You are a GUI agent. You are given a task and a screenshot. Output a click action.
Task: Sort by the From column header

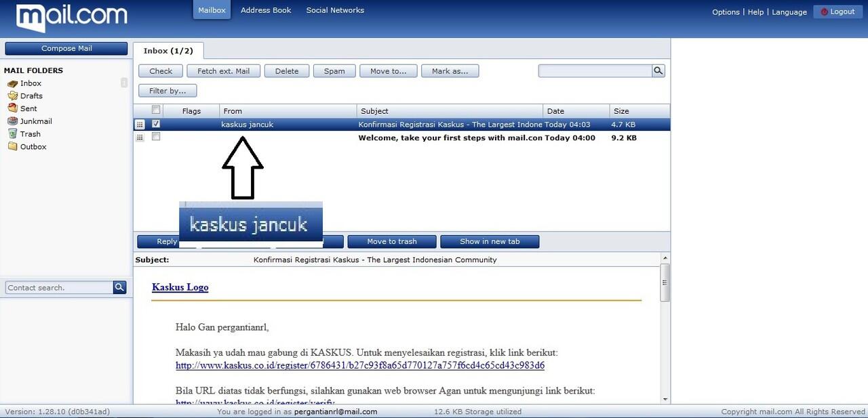point(288,111)
